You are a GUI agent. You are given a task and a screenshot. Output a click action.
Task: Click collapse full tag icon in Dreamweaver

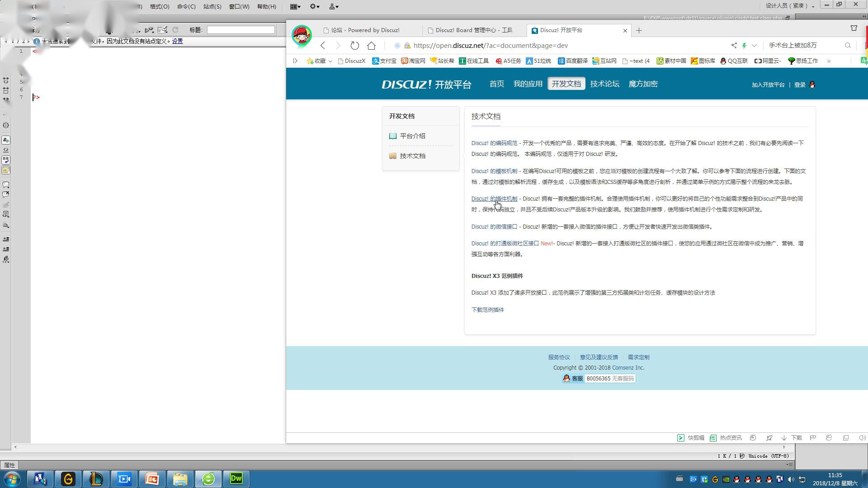coord(6,80)
